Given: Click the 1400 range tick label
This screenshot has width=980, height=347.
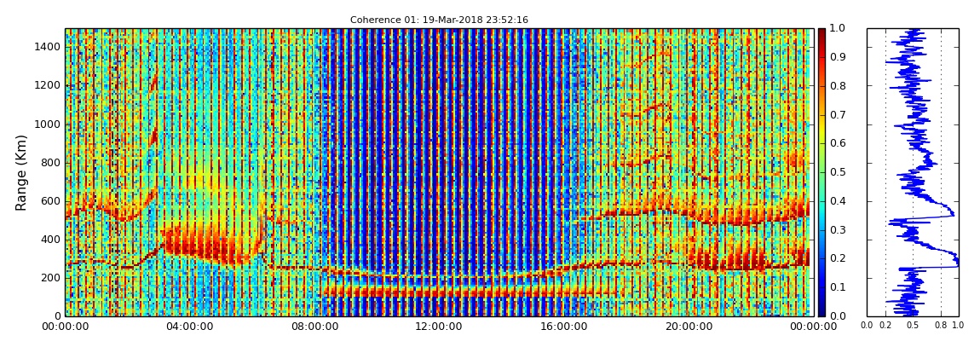Looking at the screenshot, I should point(47,47).
